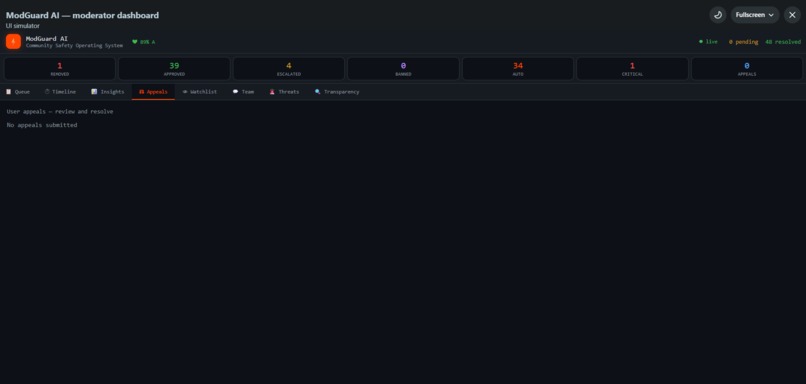Click the green live status indicator
This screenshot has width=806, height=384.
(x=708, y=42)
